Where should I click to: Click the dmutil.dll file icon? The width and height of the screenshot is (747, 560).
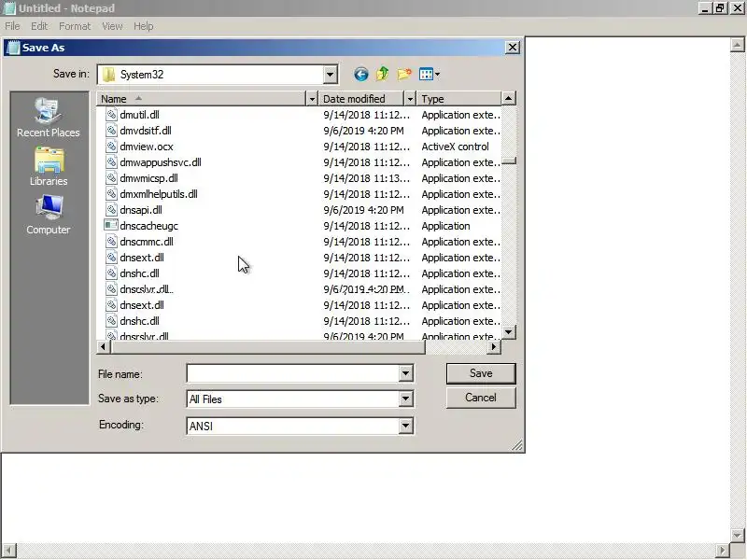click(x=111, y=115)
